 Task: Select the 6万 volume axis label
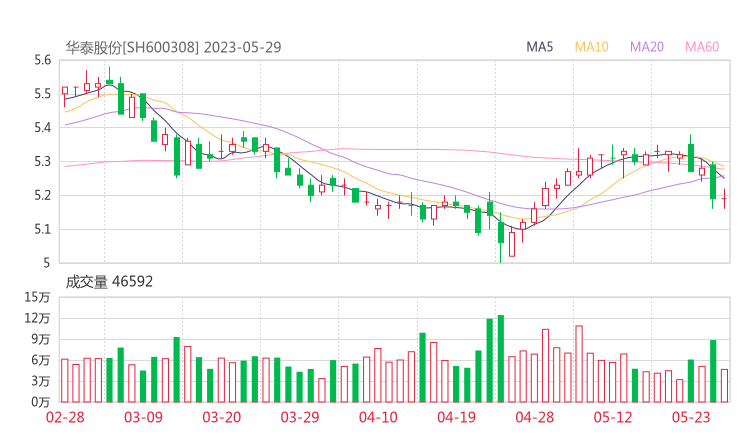coord(41,360)
